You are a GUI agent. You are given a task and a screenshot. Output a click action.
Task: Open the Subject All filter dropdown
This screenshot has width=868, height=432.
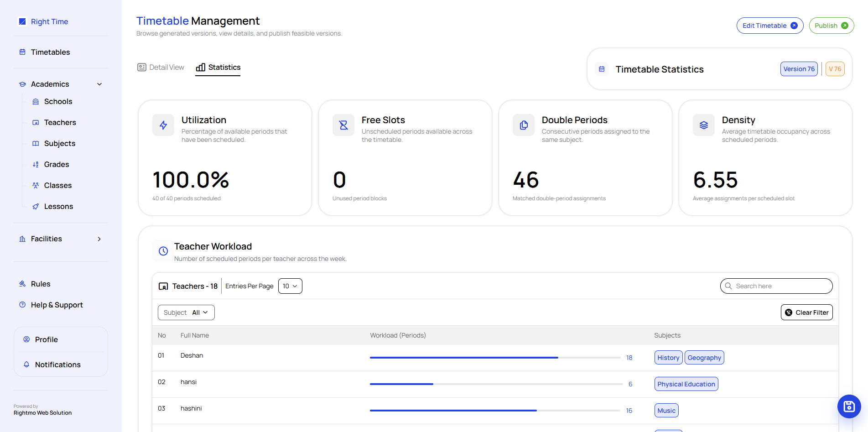(186, 312)
